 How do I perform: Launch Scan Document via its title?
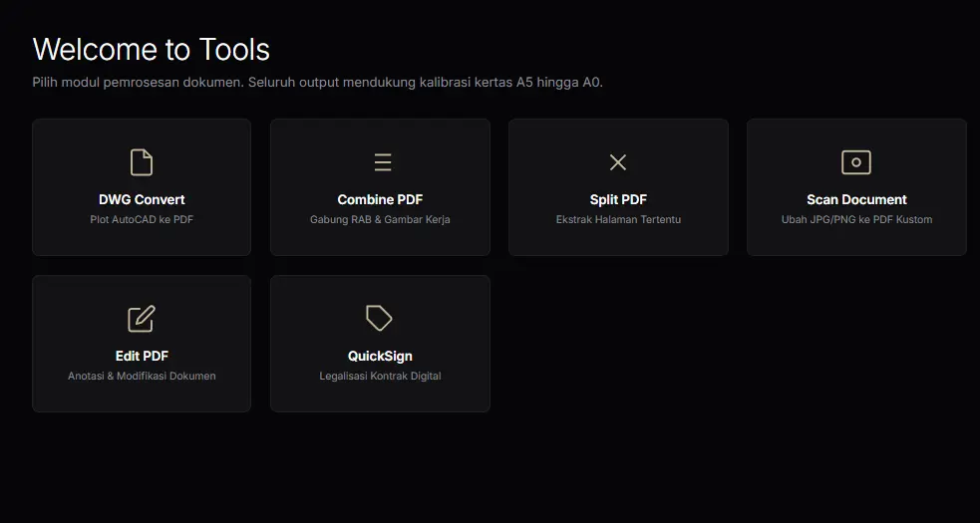(x=856, y=199)
